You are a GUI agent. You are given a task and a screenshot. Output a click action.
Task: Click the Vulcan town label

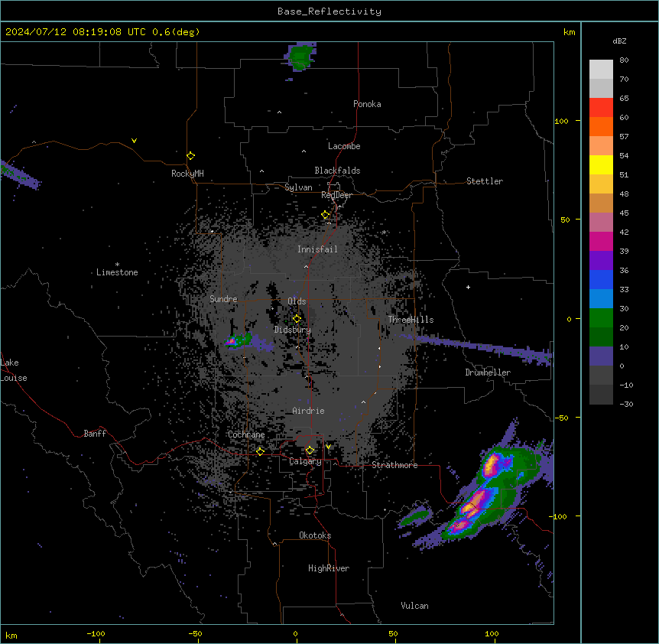click(x=415, y=606)
